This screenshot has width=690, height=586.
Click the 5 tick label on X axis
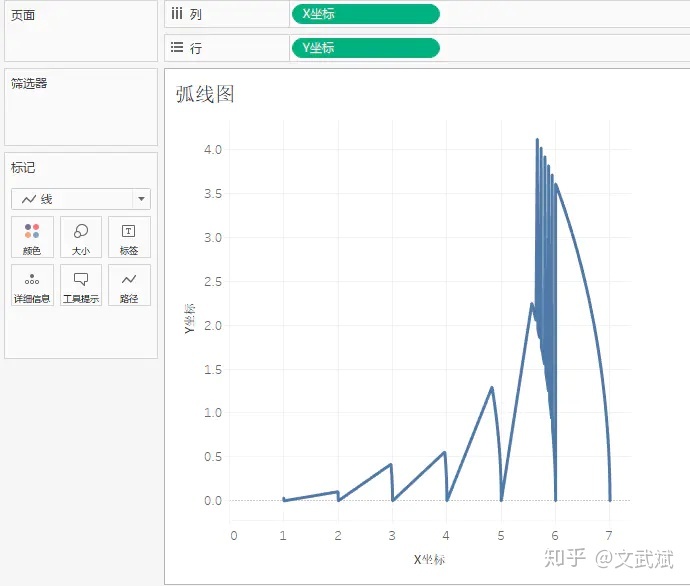[x=501, y=535]
